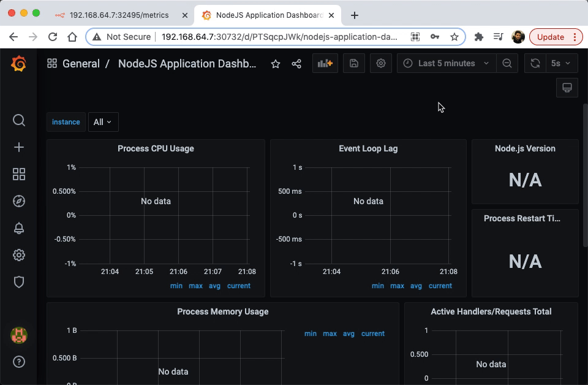The width and height of the screenshot is (588, 385).
Task: Click the Not Secure site warning
Action: 121,37
